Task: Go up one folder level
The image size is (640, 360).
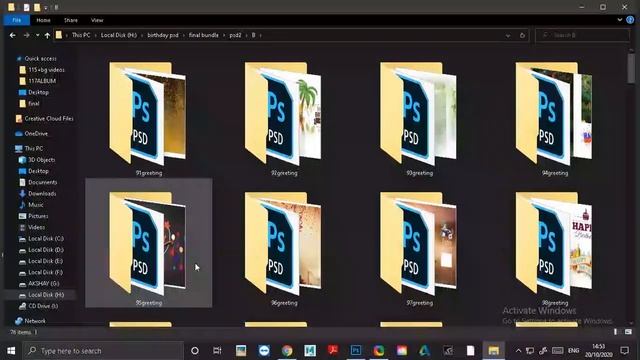Action: tap(47, 36)
